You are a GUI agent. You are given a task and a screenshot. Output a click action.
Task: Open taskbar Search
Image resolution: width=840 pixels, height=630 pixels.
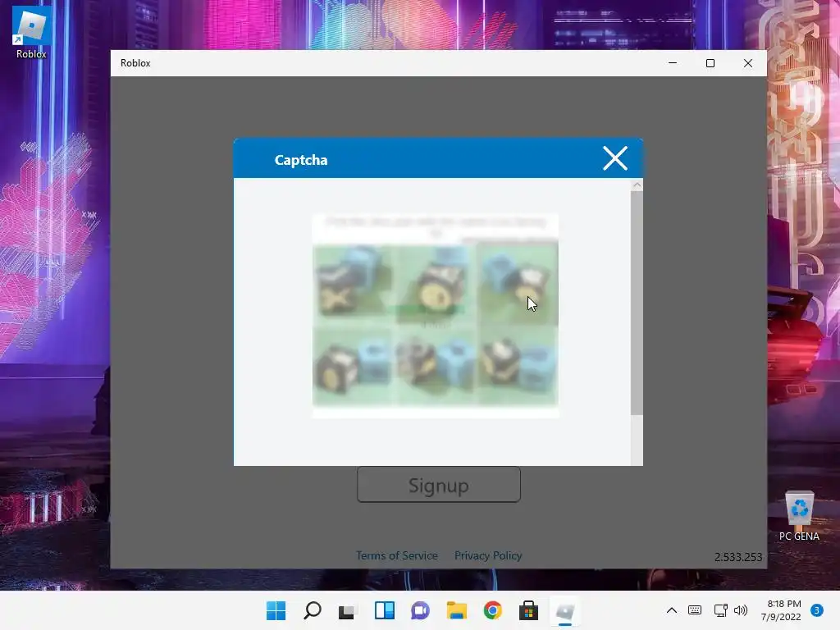(x=313, y=610)
